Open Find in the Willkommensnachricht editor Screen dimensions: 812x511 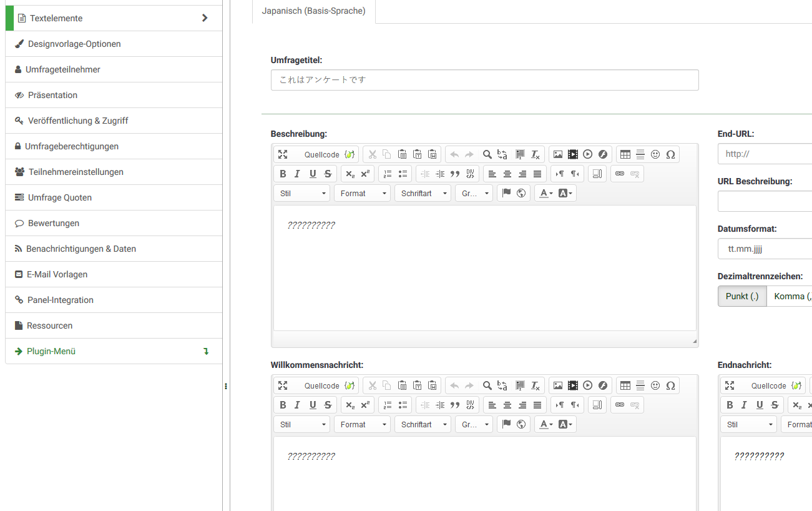(x=487, y=385)
